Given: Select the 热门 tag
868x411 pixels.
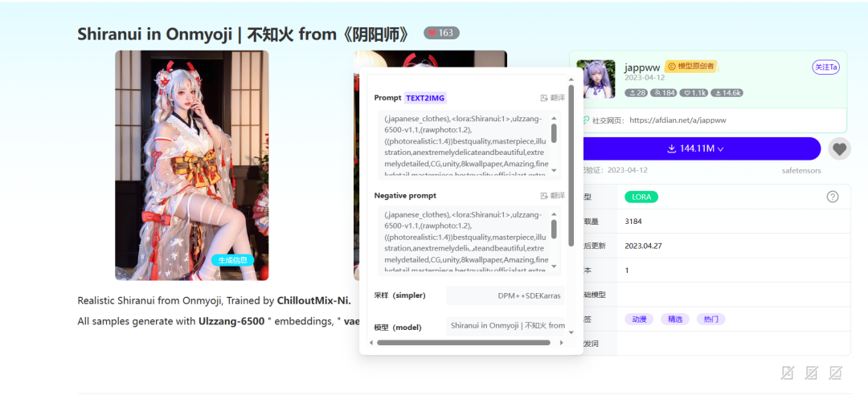Looking at the screenshot, I should tap(710, 319).
